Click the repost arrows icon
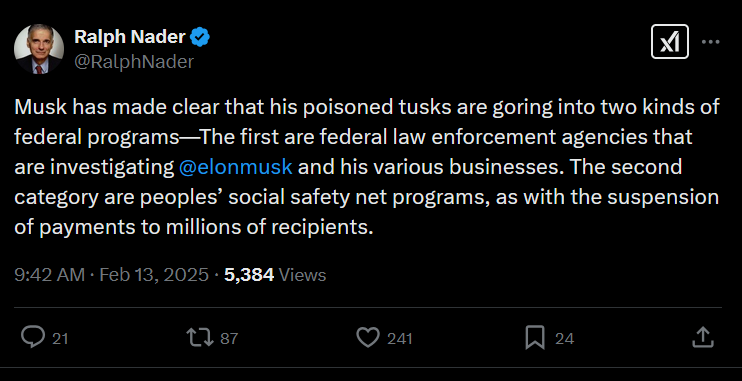The height and width of the screenshot is (381, 742). (200, 338)
